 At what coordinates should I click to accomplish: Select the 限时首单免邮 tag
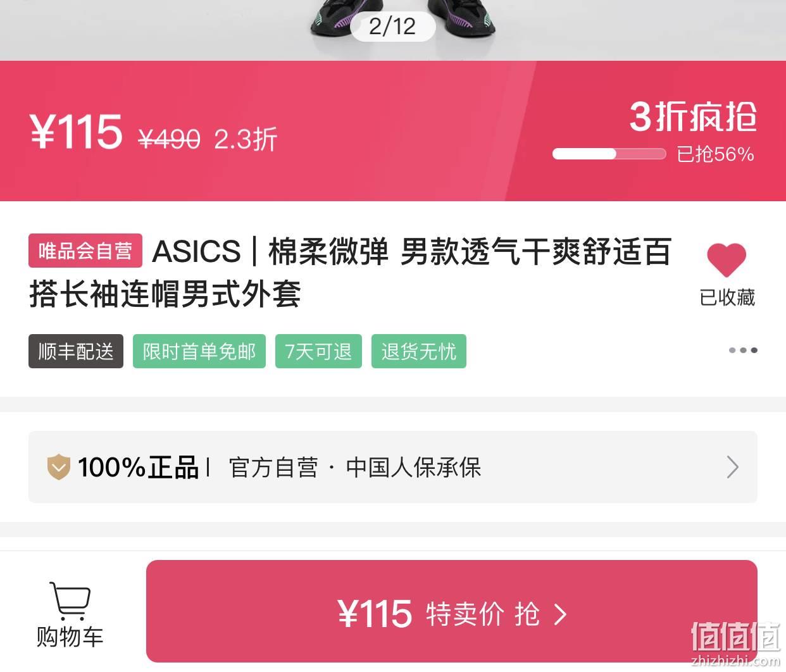[x=199, y=351]
